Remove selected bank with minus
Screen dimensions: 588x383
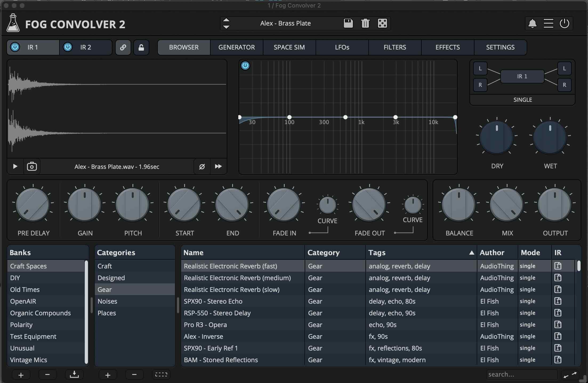[x=47, y=375]
